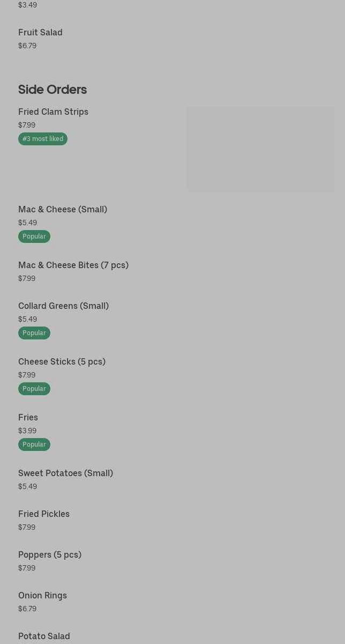The image size is (345, 644).
Task: Click the Popular badge under Fries
Action: [x=34, y=445]
